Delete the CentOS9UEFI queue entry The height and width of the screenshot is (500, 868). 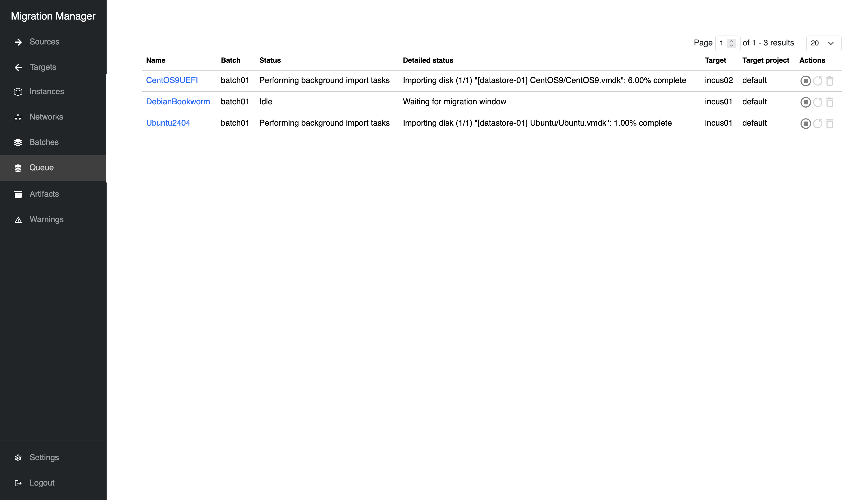(x=829, y=81)
